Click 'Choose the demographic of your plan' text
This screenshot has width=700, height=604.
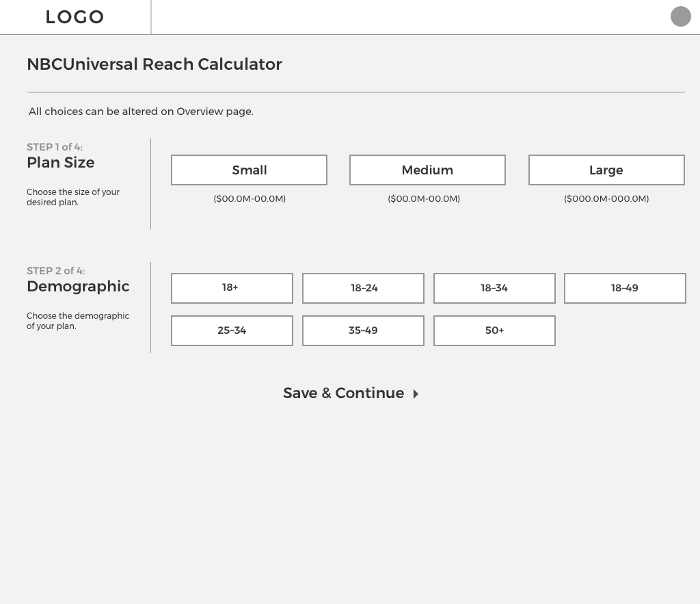pos(78,321)
